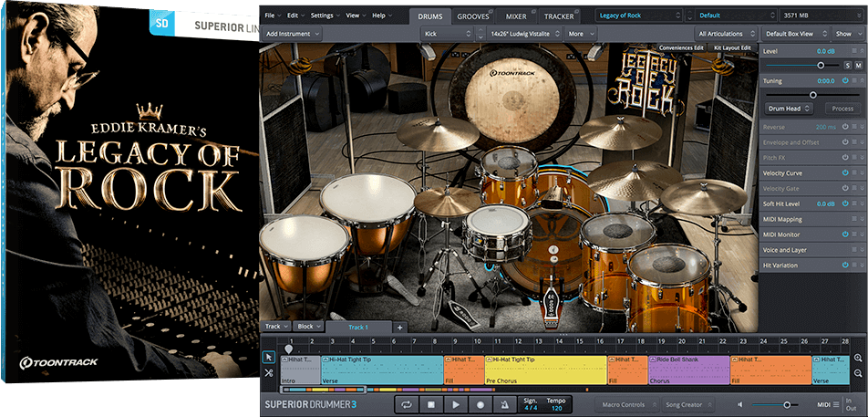868x417 pixels.
Task: Enable the Pitch FX power toggle
Action: 844,157
